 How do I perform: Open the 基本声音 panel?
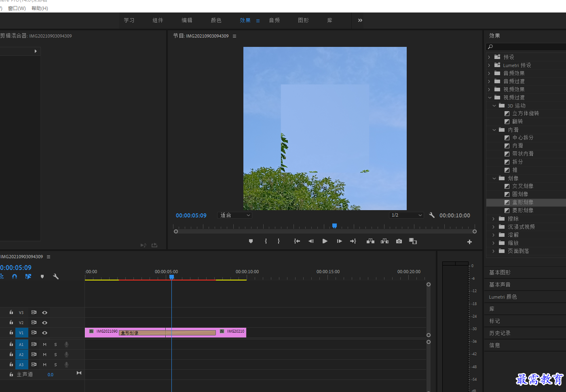(500, 285)
